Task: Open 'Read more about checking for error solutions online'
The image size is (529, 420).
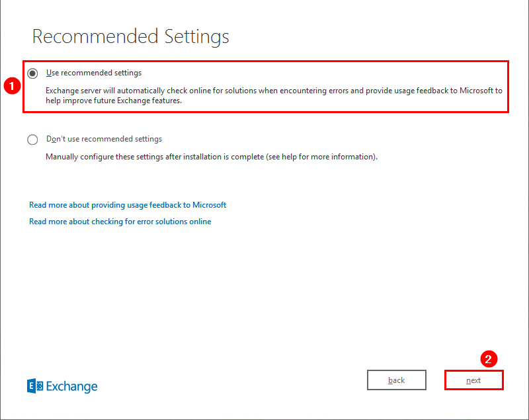Action: click(x=120, y=222)
